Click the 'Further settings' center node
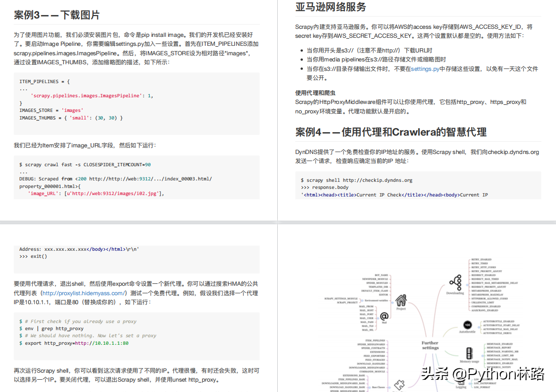 click(x=430, y=345)
